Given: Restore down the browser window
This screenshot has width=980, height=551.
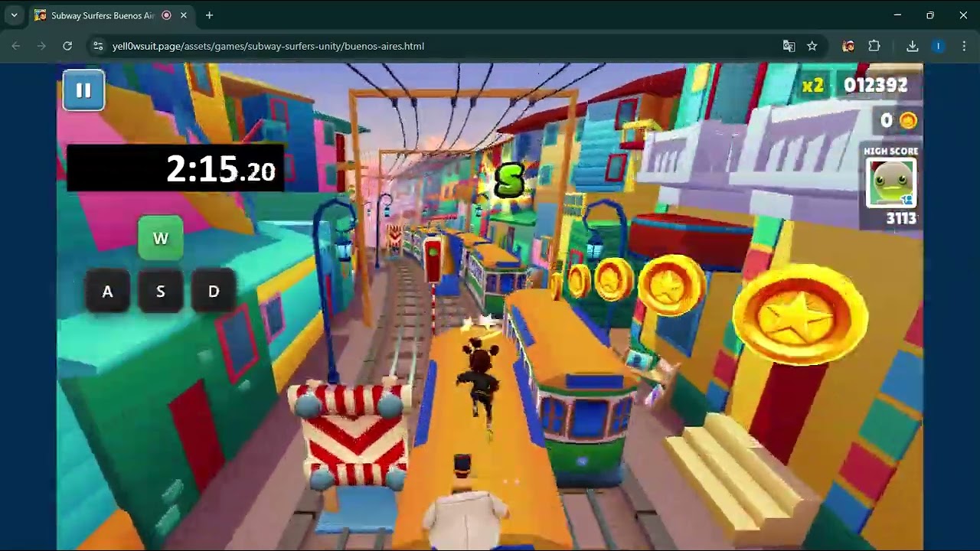Looking at the screenshot, I should point(930,15).
